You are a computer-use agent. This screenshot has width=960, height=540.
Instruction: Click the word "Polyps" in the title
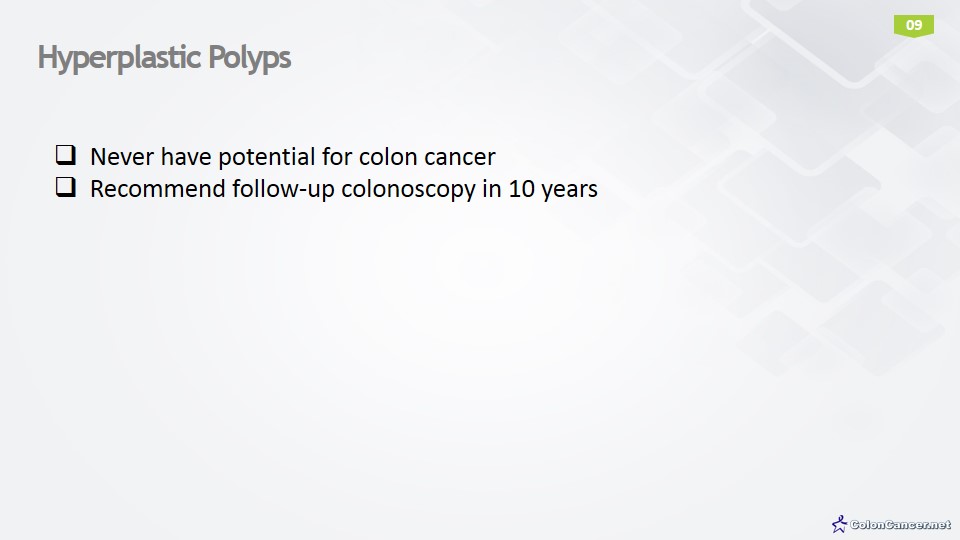[249, 58]
